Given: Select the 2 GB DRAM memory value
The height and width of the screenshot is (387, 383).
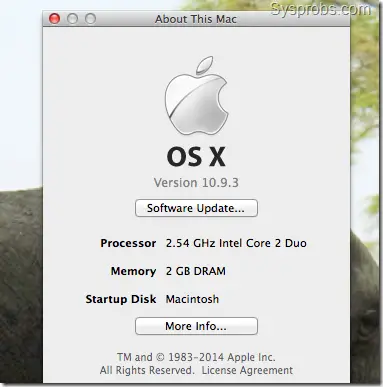Looking at the screenshot, I should tap(196, 271).
